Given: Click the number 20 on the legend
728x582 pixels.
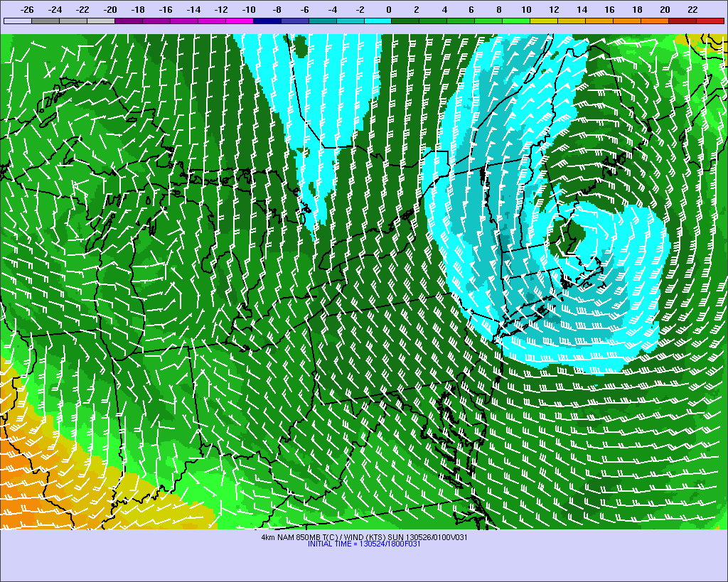Looking at the screenshot, I should tap(665, 9).
